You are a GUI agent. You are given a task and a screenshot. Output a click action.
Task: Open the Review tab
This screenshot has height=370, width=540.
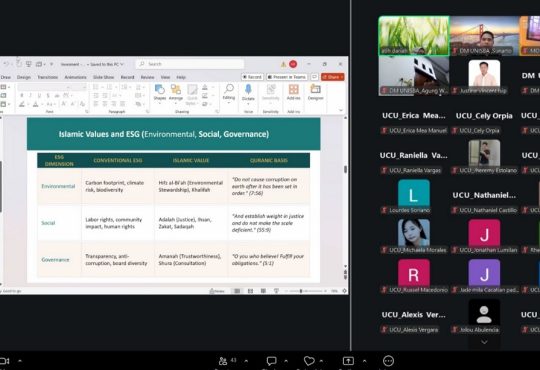coord(147,77)
